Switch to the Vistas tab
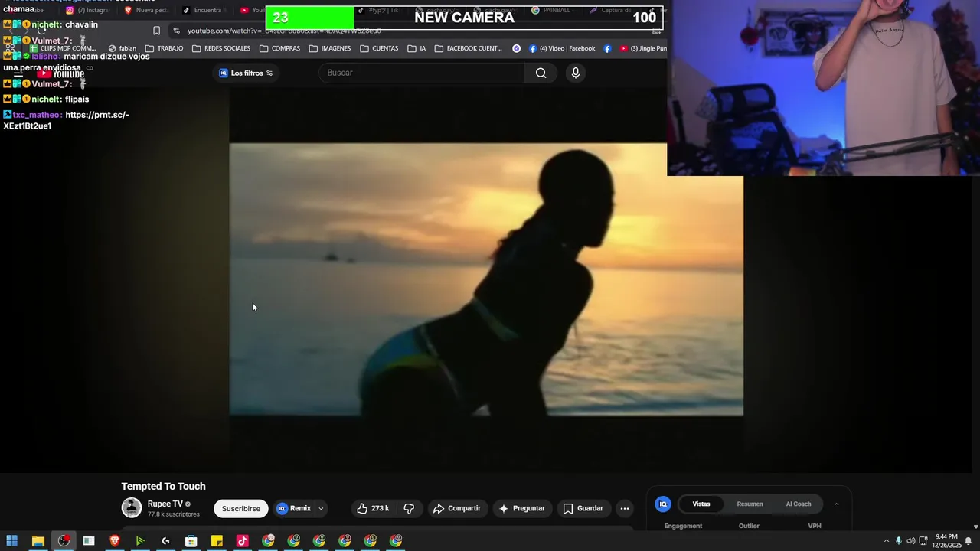The image size is (980, 551). pyautogui.click(x=701, y=504)
